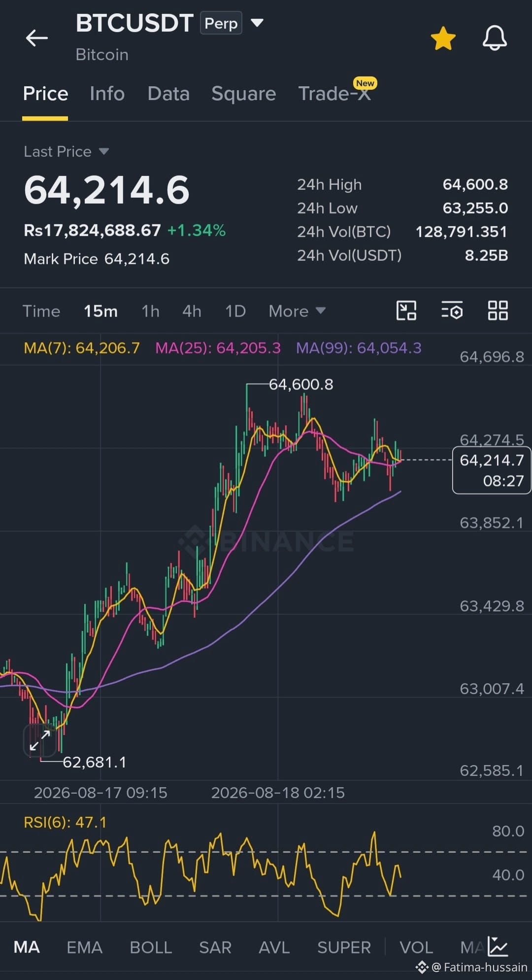Viewport: 532px width, 980px height.
Task: Open chart settings icon with gear
Action: pyautogui.click(x=452, y=311)
